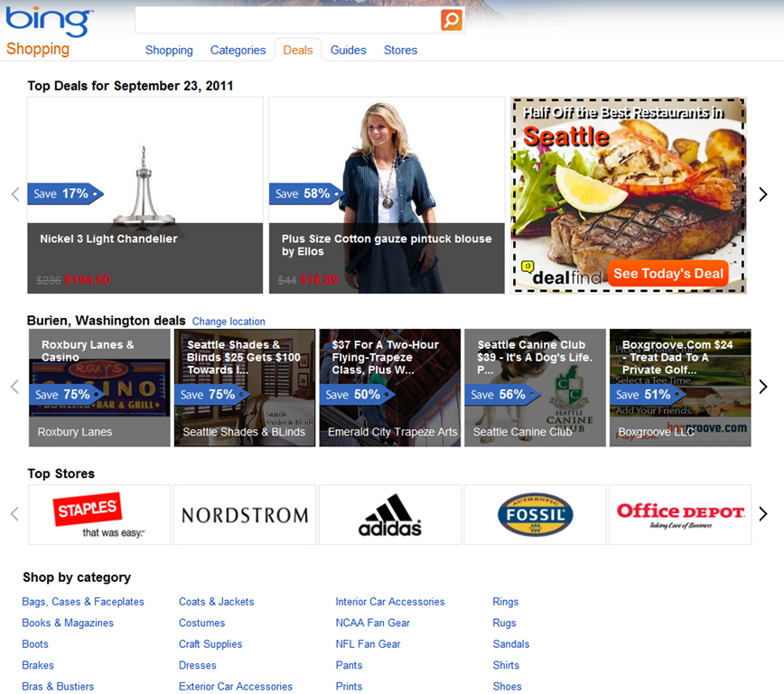
Task: Show next top deals with right arrow
Action: point(762,194)
